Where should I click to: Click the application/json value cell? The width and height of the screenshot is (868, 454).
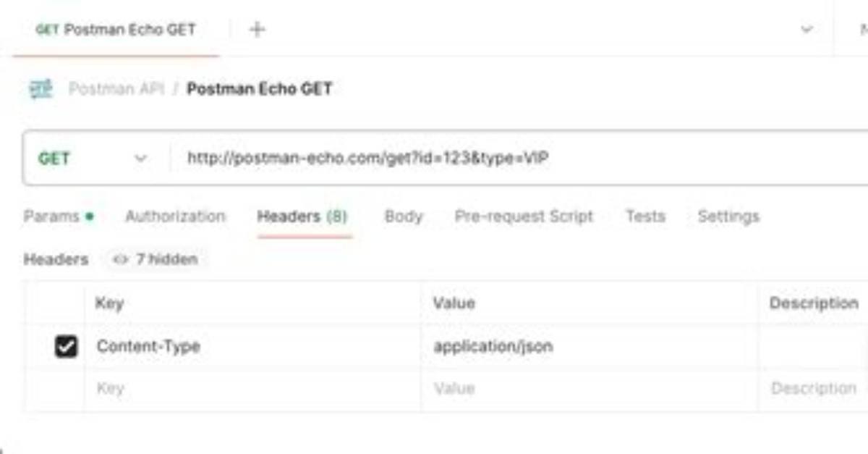pyautogui.click(x=589, y=346)
